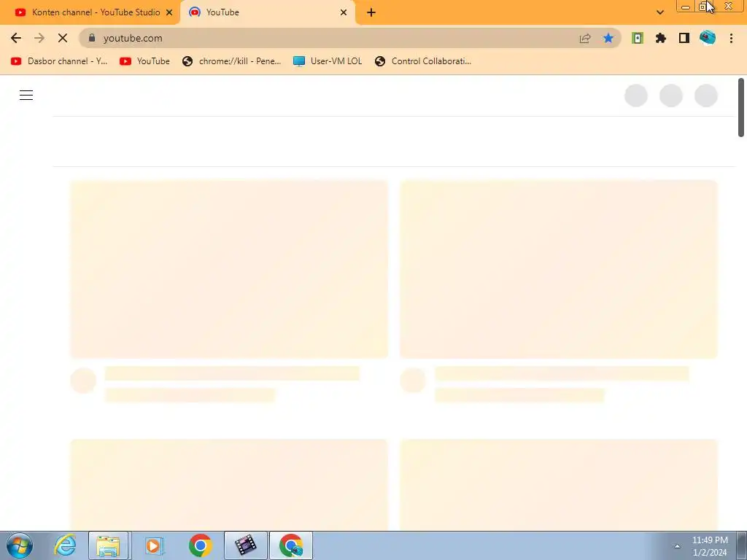The width and height of the screenshot is (747, 560).
Task: Show hidden system tray icons
Action: click(x=677, y=547)
